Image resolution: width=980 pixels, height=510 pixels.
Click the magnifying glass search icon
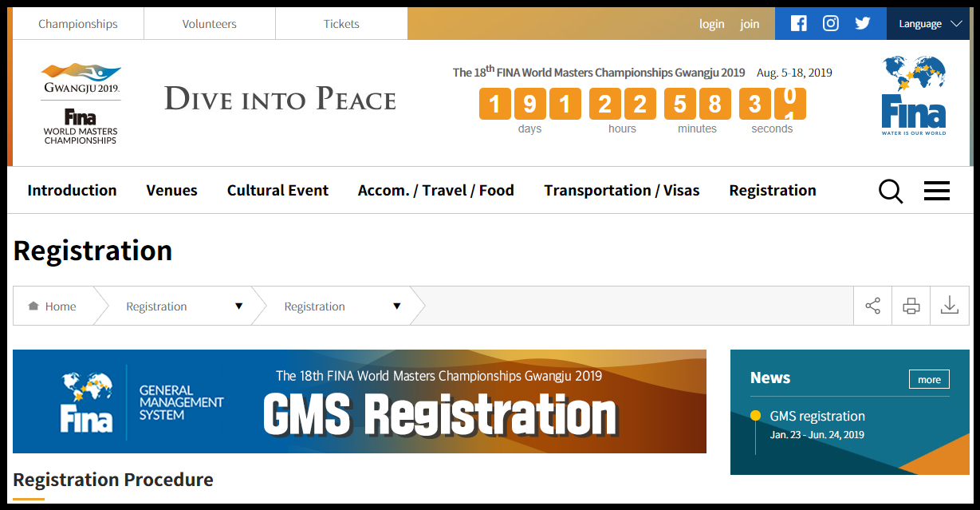tap(891, 191)
